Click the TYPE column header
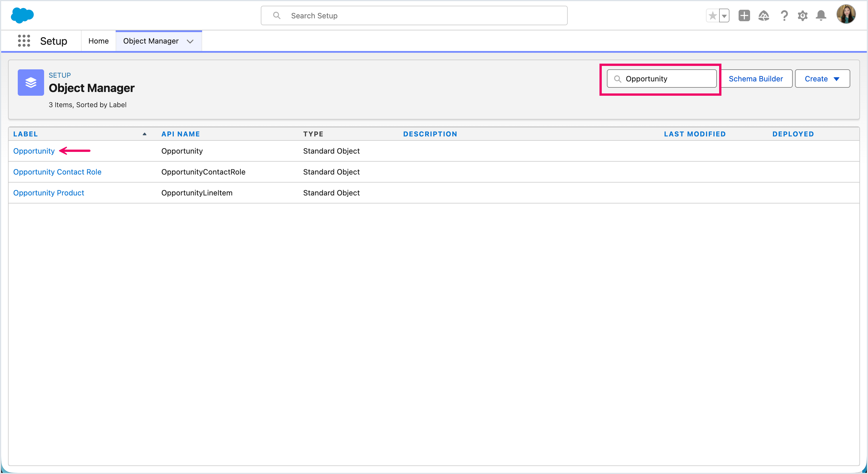Viewport: 868px width, 474px height. pyautogui.click(x=313, y=134)
